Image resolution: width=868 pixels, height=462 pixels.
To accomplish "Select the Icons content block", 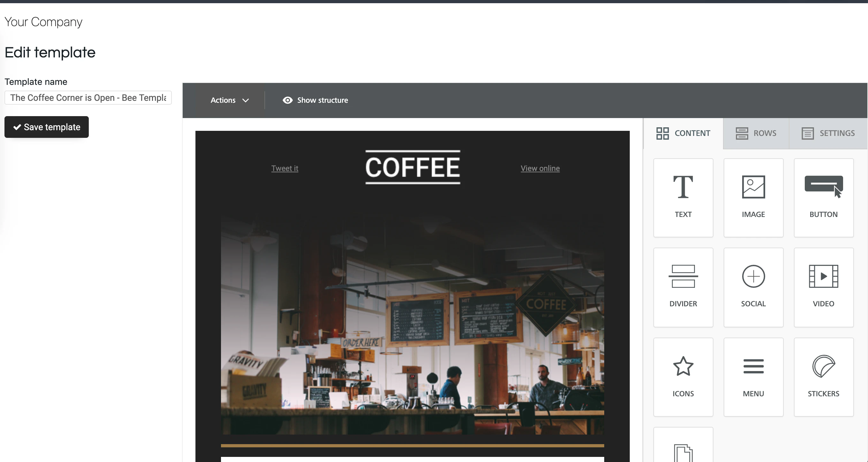I will pos(683,377).
